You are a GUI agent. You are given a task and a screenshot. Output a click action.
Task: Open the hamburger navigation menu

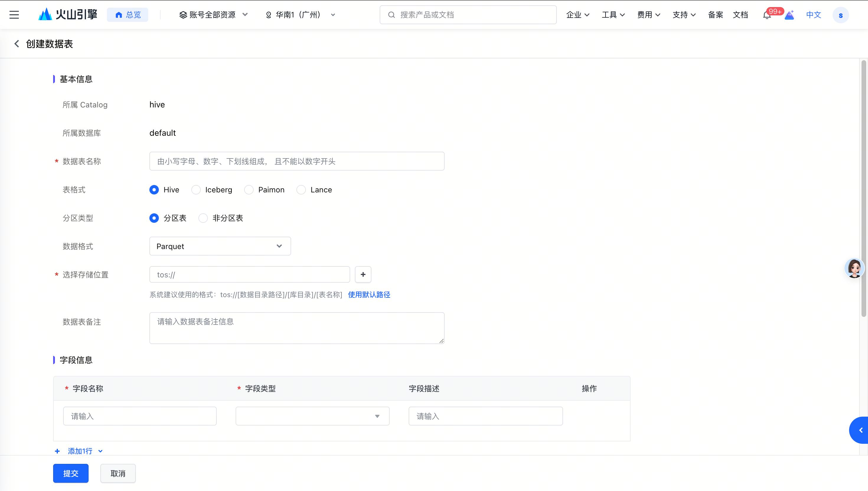(x=14, y=15)
